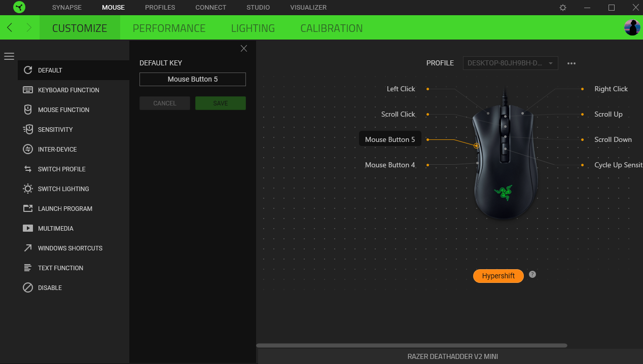Click the Default reset icon

click(28, 70)
